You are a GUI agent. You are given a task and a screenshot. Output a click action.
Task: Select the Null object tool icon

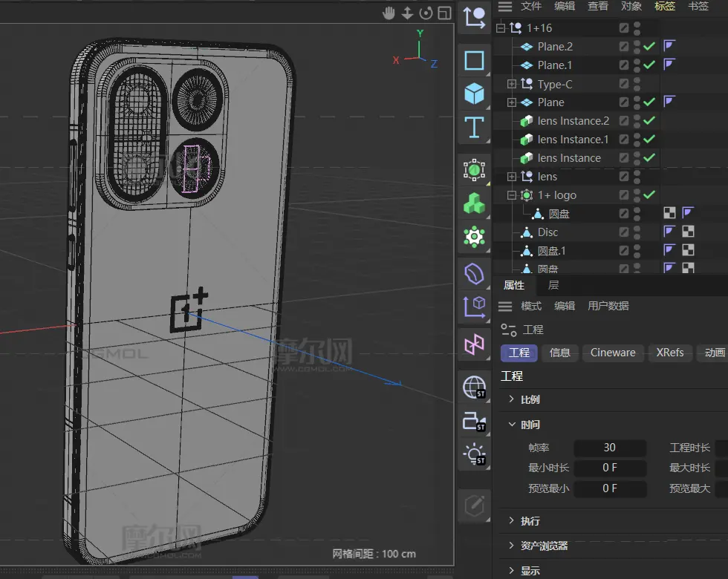(474, 18)
